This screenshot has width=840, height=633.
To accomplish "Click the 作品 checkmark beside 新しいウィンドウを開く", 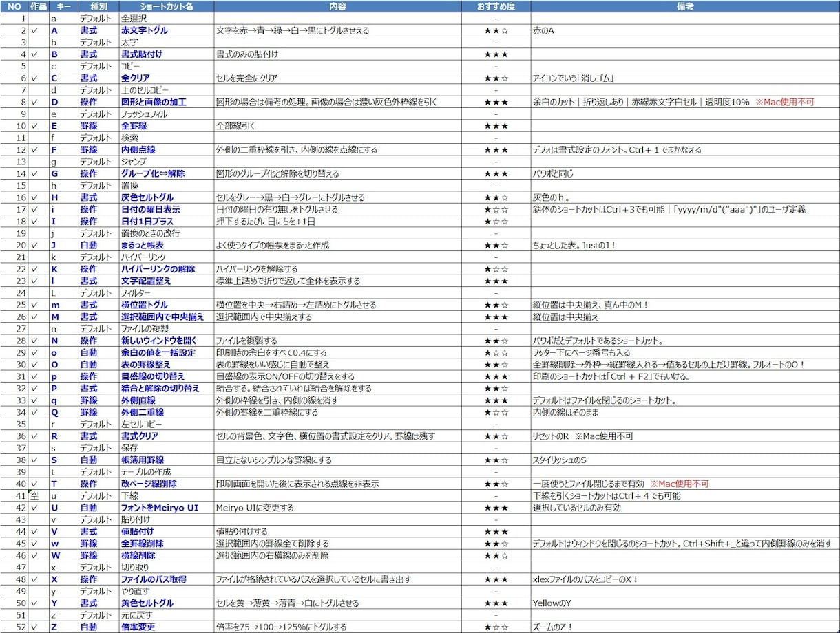I will click(34, 341).
